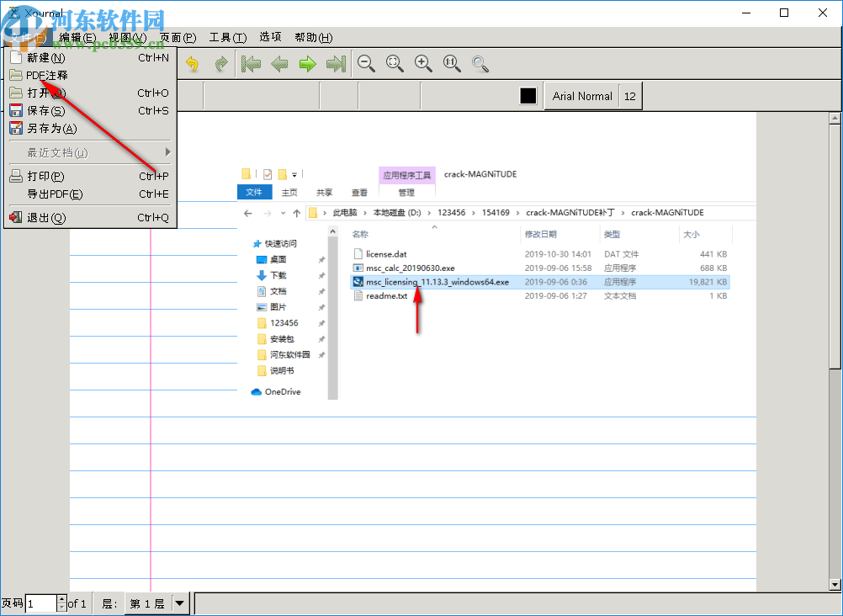Image resolution: width=843 pixels, height=616 pixels.
Task: Click the Arial Normal font button
Action: (x=582, y=96)
